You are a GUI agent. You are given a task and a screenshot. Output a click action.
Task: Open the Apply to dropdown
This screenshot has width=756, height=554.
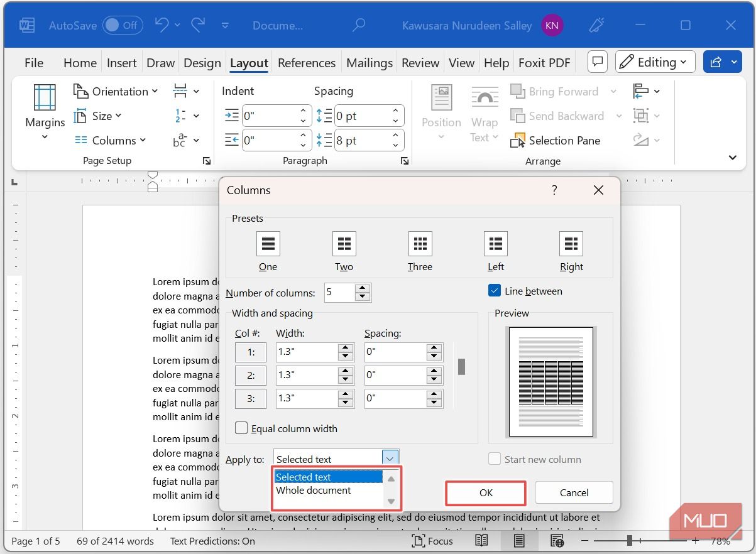[390, 457]
